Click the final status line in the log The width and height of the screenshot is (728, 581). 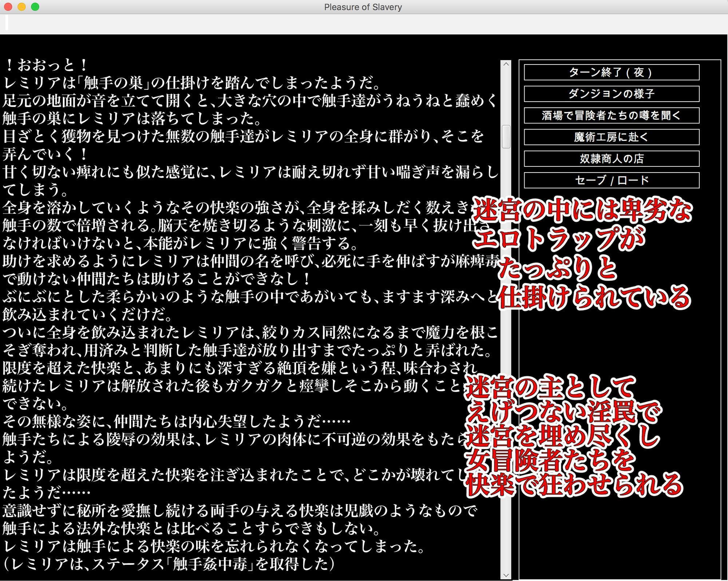[x=169, y=564]
